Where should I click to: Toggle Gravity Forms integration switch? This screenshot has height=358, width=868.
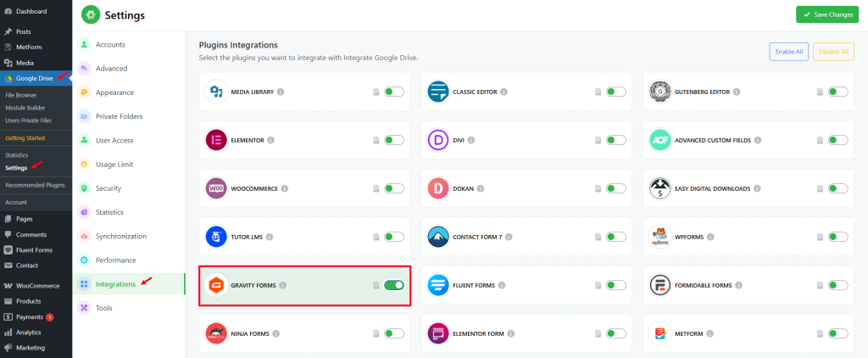(394, 285)
